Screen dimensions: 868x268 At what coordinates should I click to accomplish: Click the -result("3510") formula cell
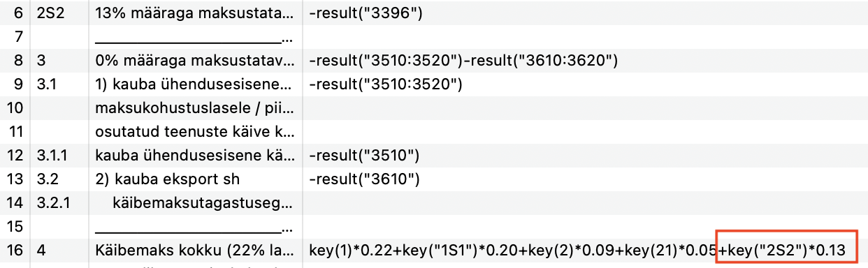(585, 156)
